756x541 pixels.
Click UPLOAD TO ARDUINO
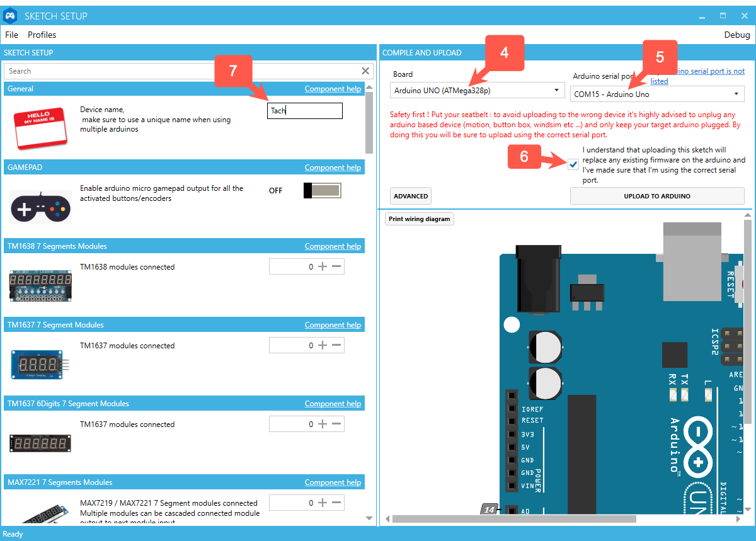(657, 196)
